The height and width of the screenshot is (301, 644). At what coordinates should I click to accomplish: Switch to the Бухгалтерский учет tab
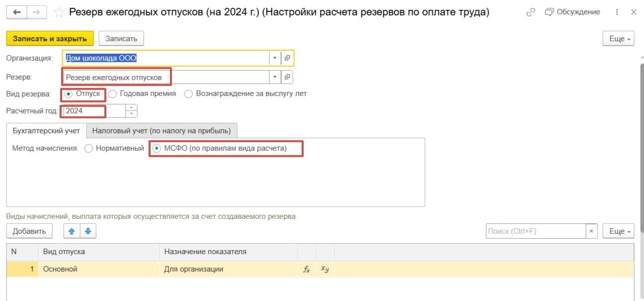(46, 131)
